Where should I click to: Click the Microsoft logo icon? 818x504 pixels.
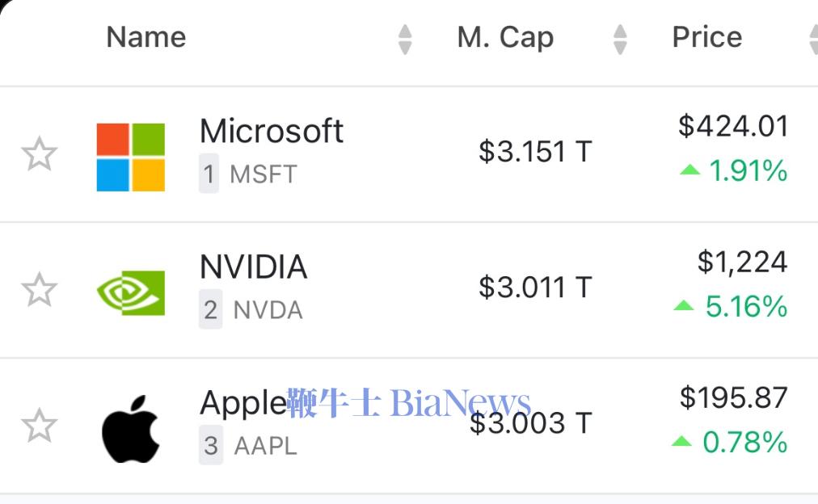tap(130, 157)
